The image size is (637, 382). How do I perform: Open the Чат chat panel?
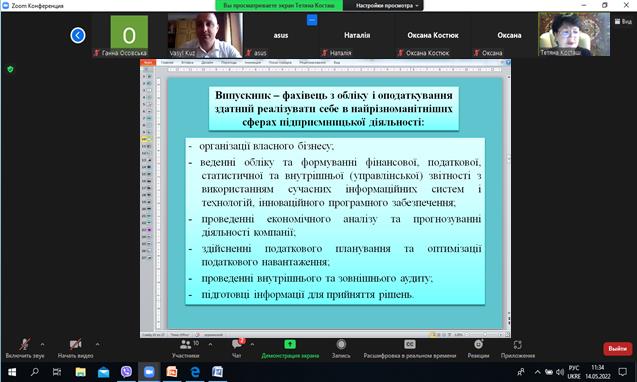point(237,348)
